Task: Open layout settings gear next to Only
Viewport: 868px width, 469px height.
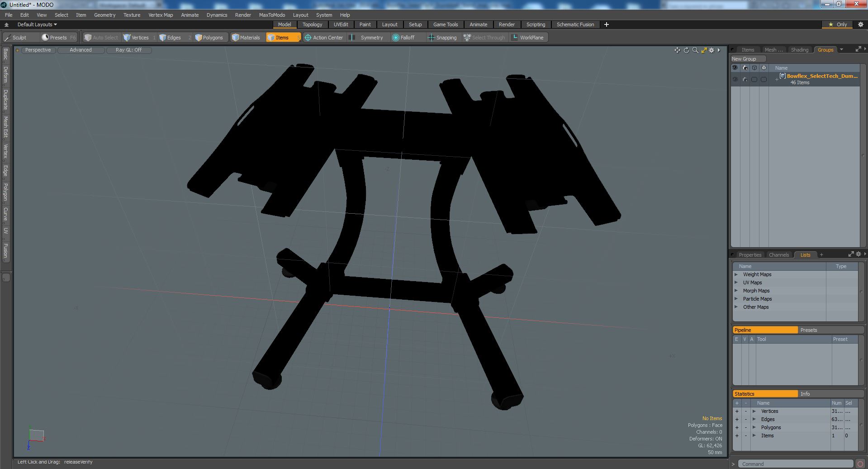Action: point(860,24)
